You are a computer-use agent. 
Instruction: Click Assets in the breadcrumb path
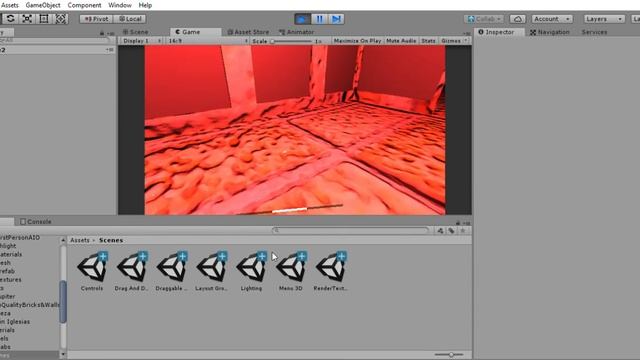point(80,240)
